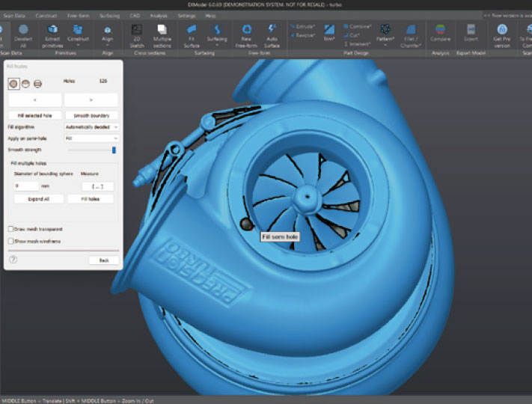Select the first circular hole-mode icon
Image resolution: width=532 pixels, height=404 pixels.
pos(13,84)
